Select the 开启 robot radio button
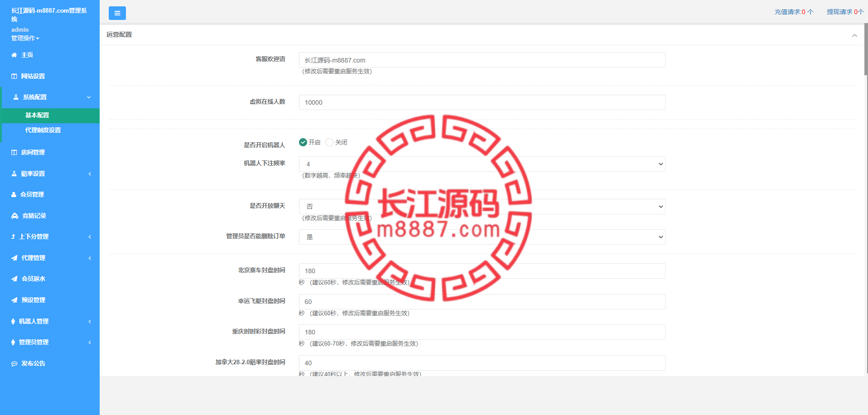Image resolution: width=868 pixels, height=415 pixels. pyautogui.click(x=303, y=142)
